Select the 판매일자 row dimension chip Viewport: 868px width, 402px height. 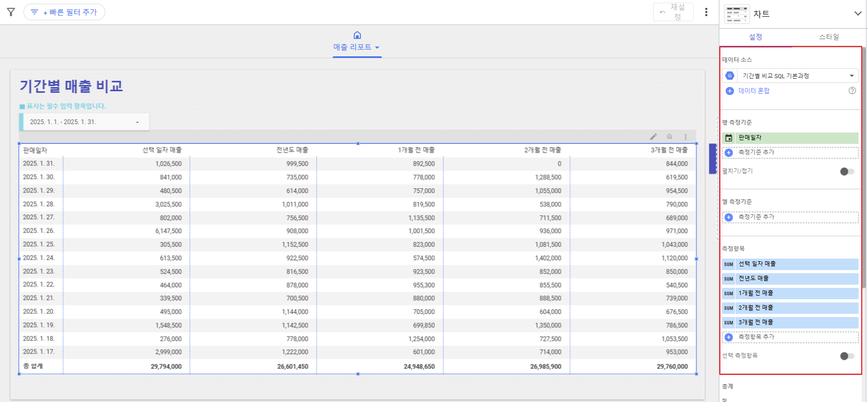point(790,138)
